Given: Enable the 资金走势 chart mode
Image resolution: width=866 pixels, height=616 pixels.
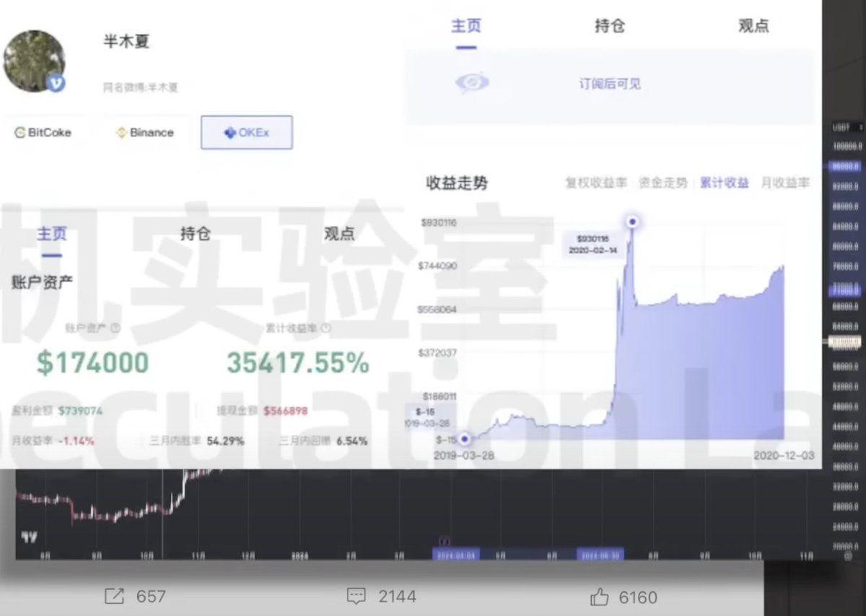Looking at the screenshot, I should point(662,182).
